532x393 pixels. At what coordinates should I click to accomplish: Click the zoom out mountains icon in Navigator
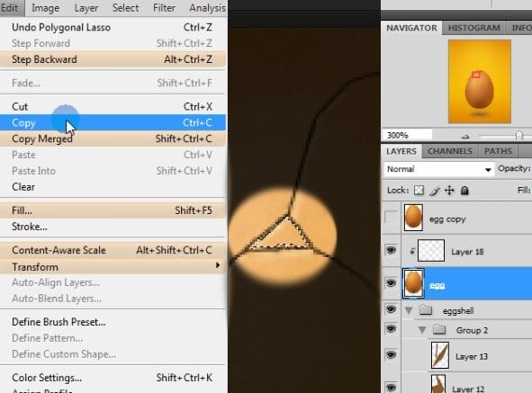pos(465,137)
